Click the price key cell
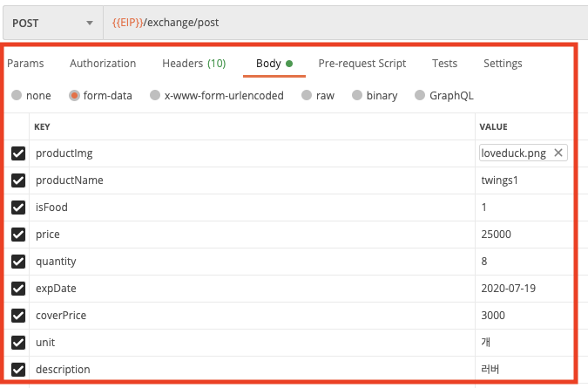 252,235
